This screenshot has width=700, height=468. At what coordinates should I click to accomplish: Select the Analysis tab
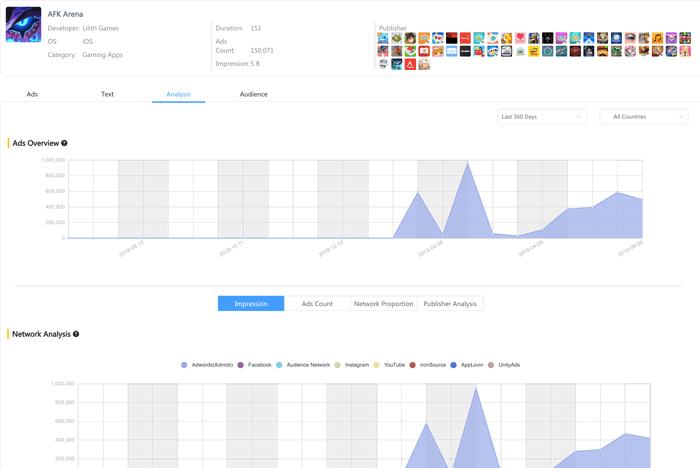click(178, 94)
